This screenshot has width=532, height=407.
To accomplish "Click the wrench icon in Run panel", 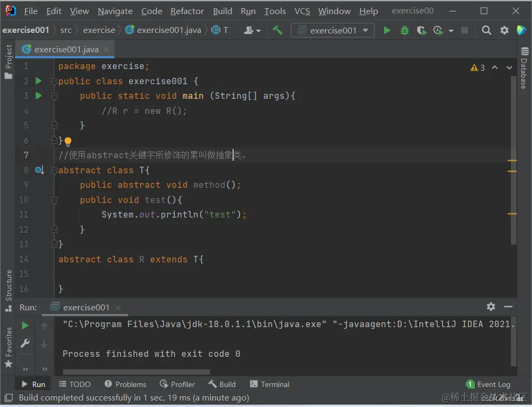I will pos(25,343).
